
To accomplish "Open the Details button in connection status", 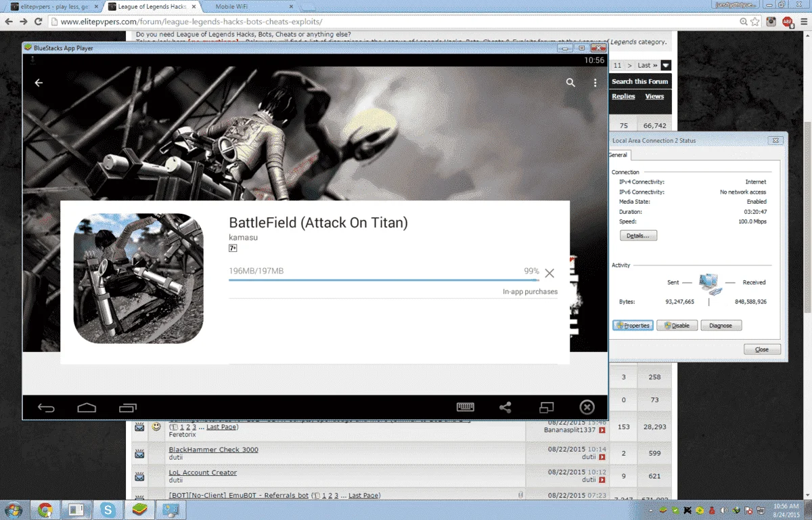I will 638,236.
